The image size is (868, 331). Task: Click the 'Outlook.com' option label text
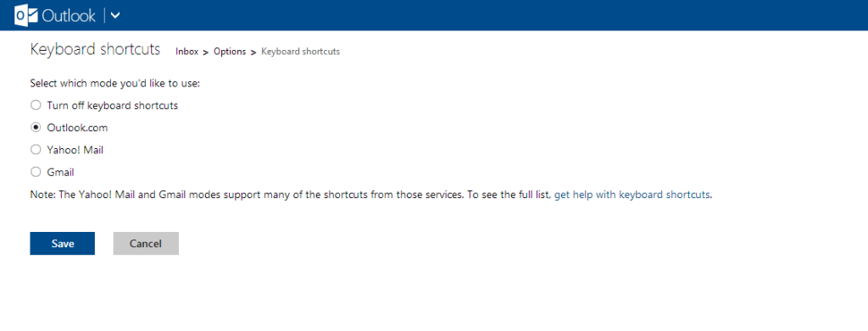(77, 128)
